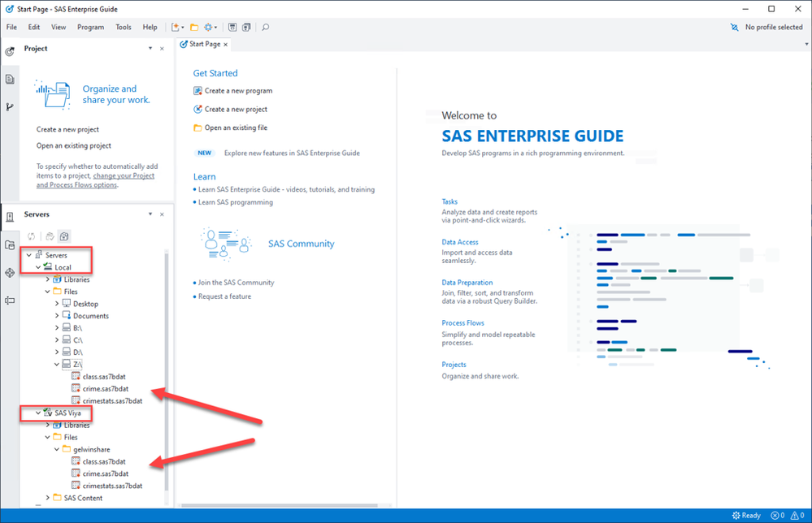Viewport: 812px width, 523px height.
Task: Click the Refresh icon in Servers pane
Action: (x=32, y=236)
